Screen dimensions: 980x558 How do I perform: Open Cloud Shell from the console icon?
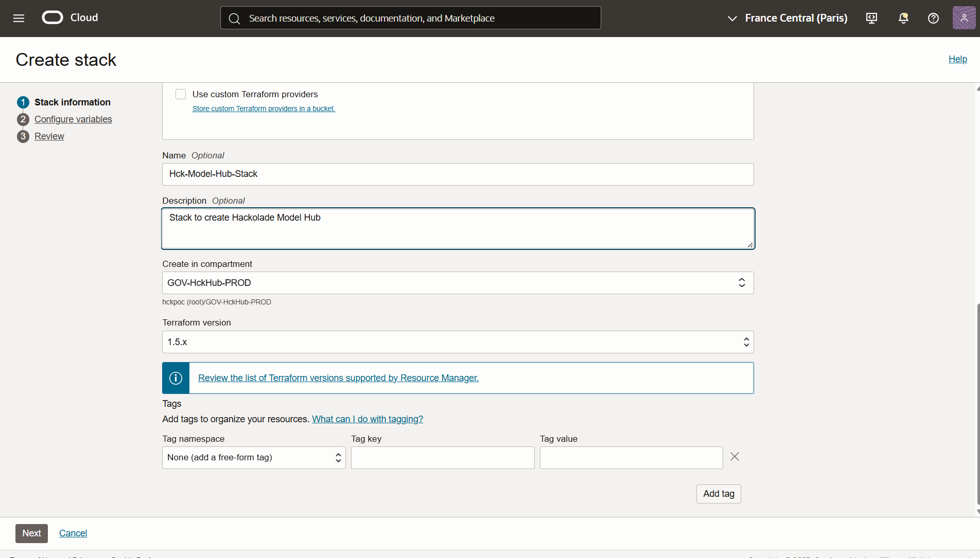[x=871, y=18]
